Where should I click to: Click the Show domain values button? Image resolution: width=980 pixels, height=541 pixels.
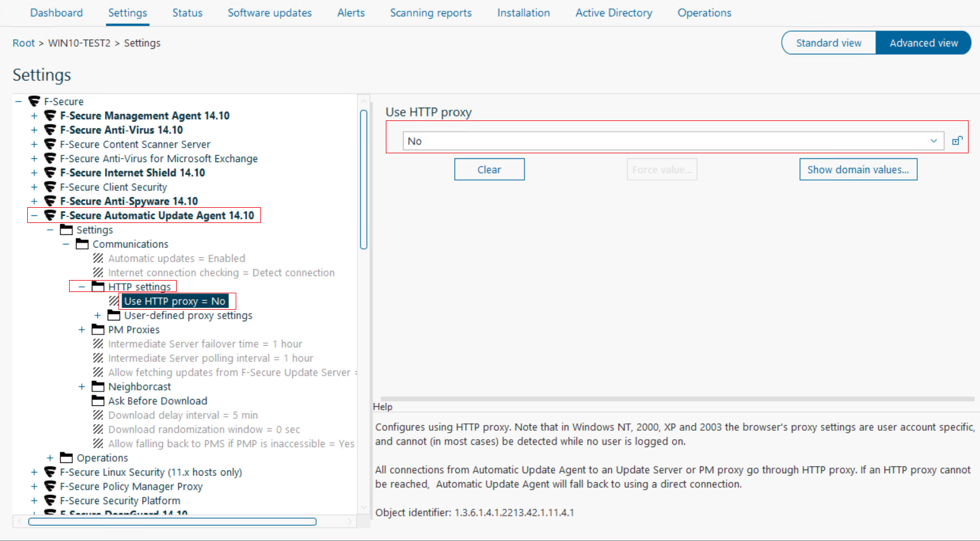(858, 169)
